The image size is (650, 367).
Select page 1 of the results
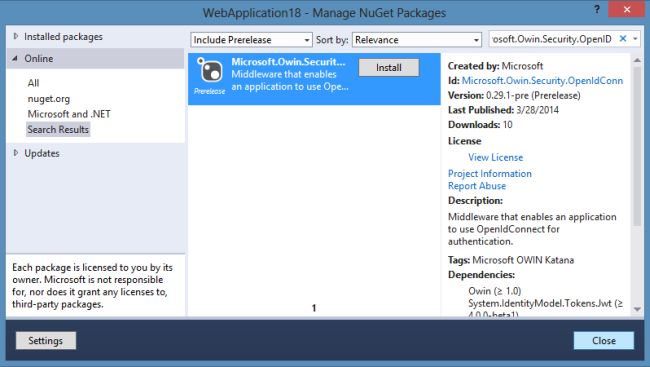(314, 308)
